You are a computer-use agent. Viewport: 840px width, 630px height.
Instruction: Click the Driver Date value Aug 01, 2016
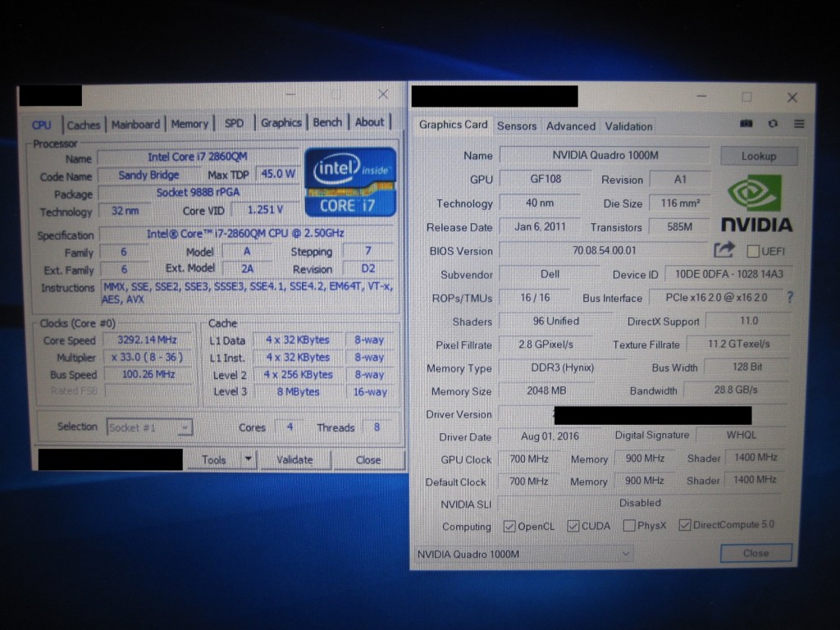point(550,436)
